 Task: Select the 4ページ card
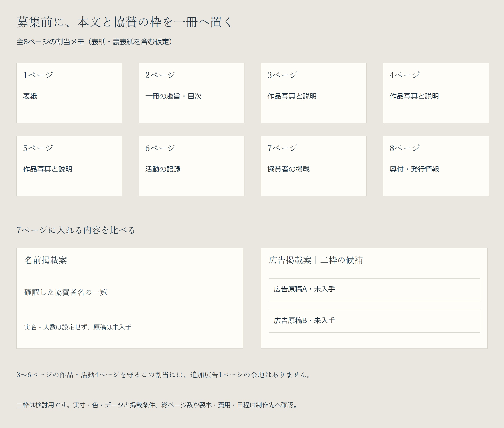point(436,93)
